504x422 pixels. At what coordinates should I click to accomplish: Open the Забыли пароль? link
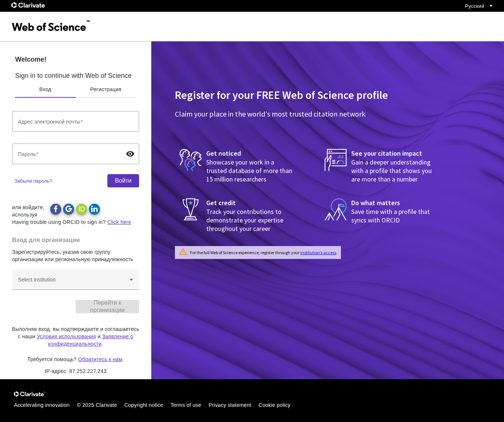click(x=33, y=181)
